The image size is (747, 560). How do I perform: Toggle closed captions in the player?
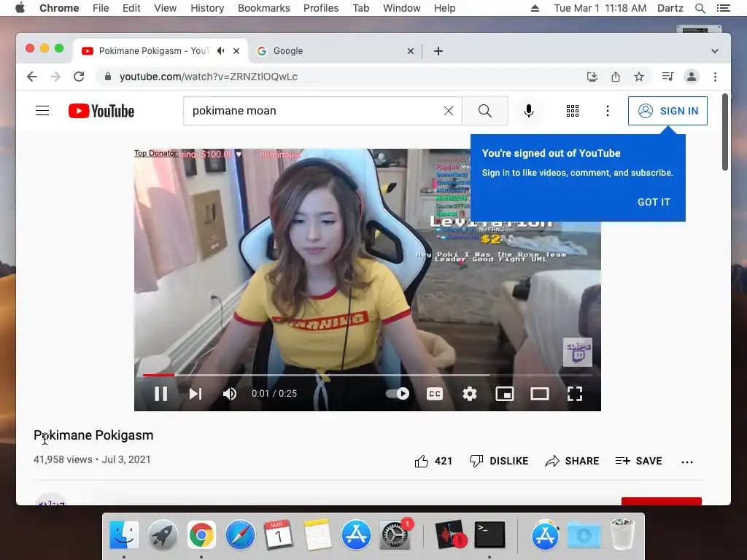(435, 394)
